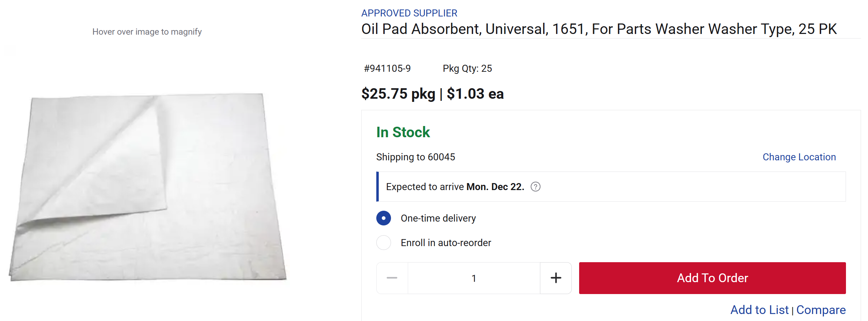The height and width of the screenshot is (321, 868).
Task: Click the quantity input field
Action: [474, 278]
